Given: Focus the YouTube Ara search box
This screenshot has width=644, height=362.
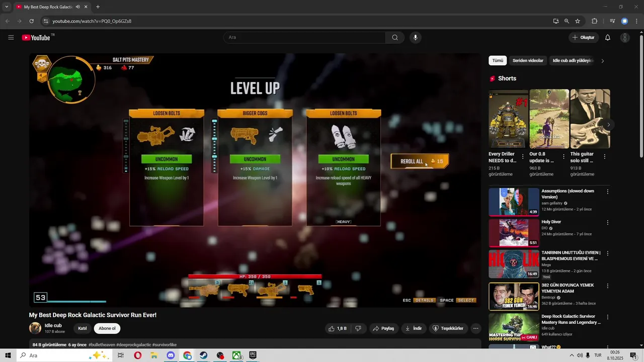Looking at the screenshot, I should (x=305, y=37).
